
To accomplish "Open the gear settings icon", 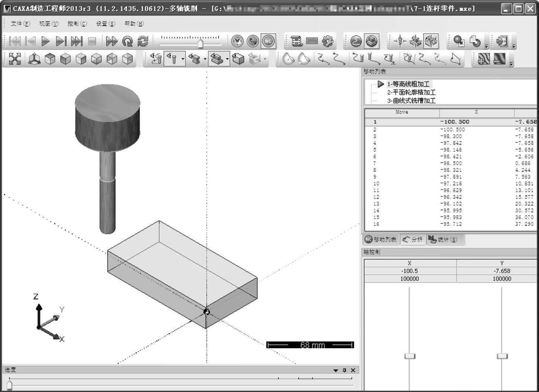I will click(328, 41).
